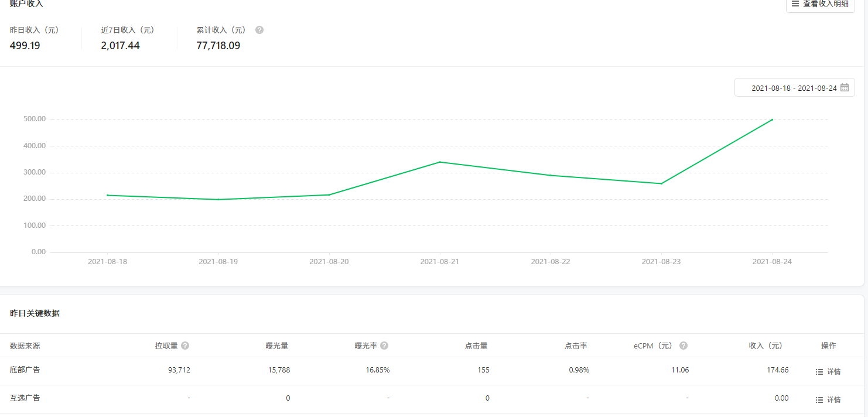The height and width of the screenshot is (417, 868).
Task: Click the help icon next to 曝光率
Action: pyautogui.click(x=384, y=346)
